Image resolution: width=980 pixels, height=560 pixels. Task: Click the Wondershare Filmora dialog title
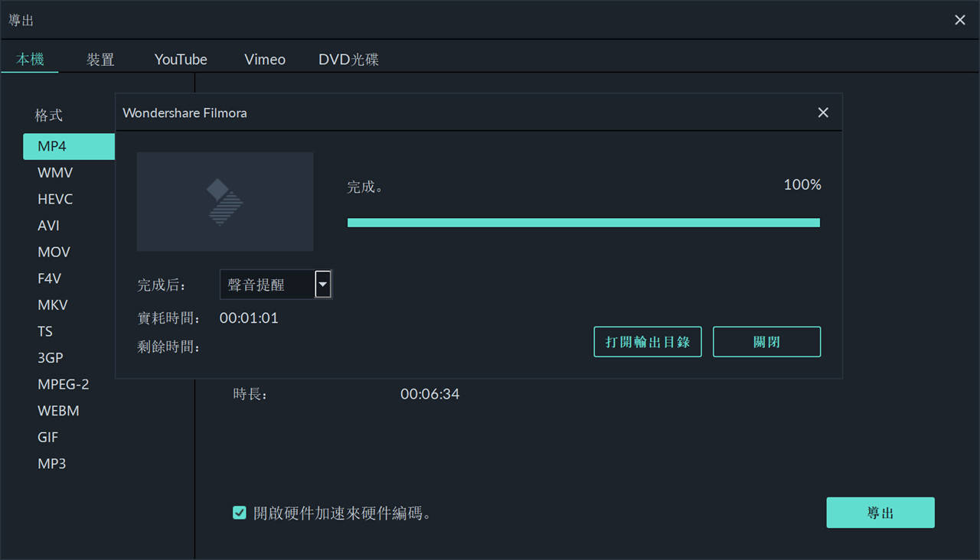point(185,113)
